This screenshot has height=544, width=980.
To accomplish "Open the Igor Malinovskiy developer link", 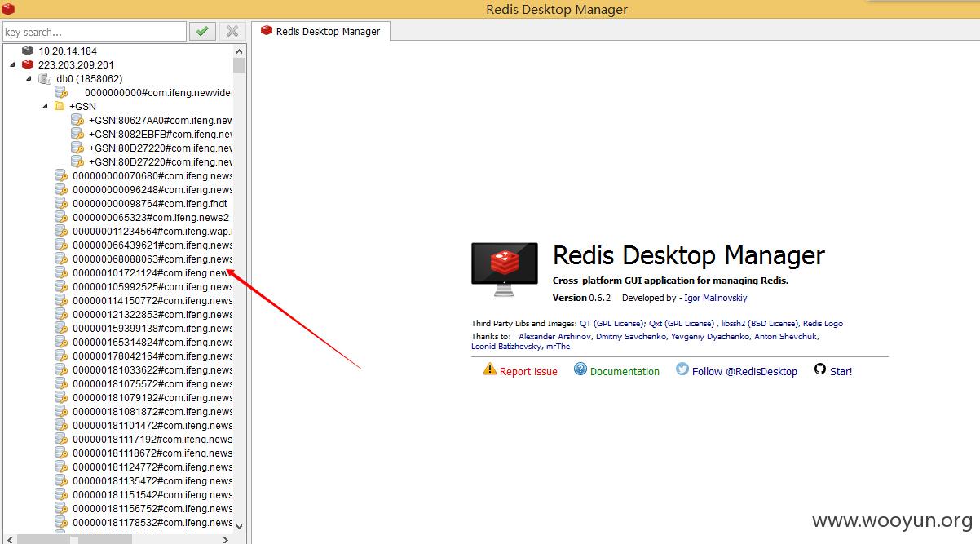I will (716, 298).
